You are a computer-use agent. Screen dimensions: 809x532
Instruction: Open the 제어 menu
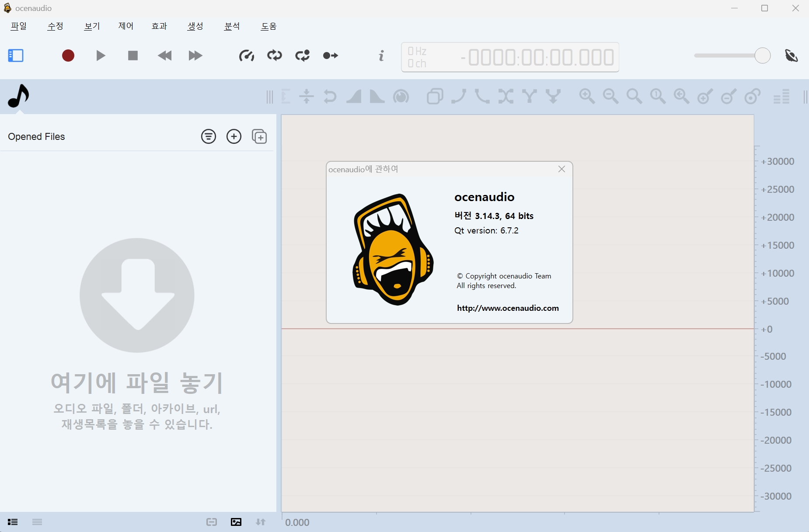tap(126, 26)
